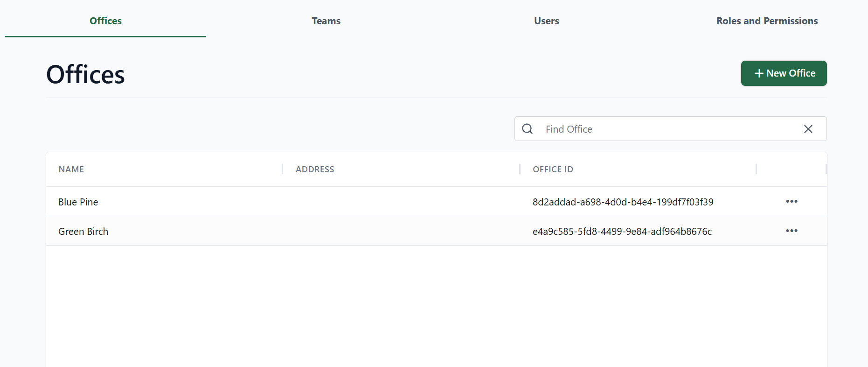This screenshot has width=868, height=367.
Task: Open Roles and Permissions tab
Action: [x=767, y=21]
